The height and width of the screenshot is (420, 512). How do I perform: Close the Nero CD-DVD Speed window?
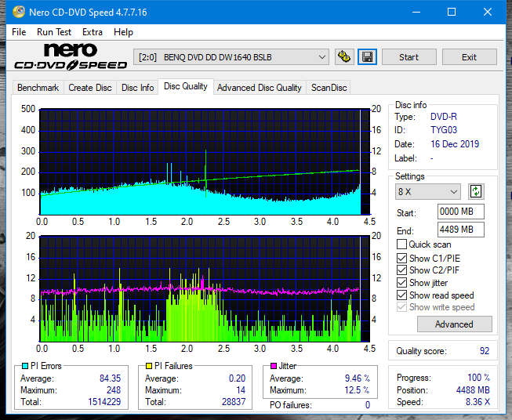[x=488, y=12]
